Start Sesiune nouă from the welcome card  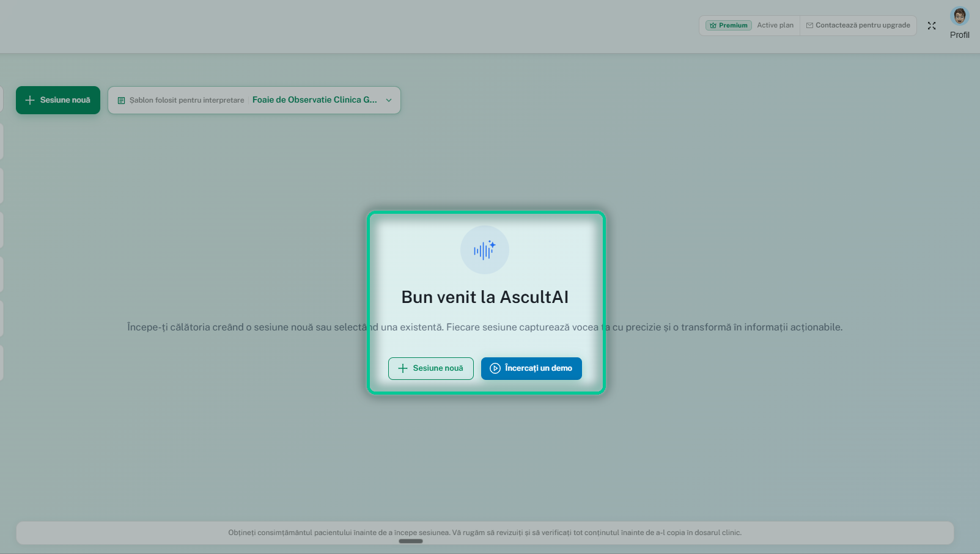point(431,368)
